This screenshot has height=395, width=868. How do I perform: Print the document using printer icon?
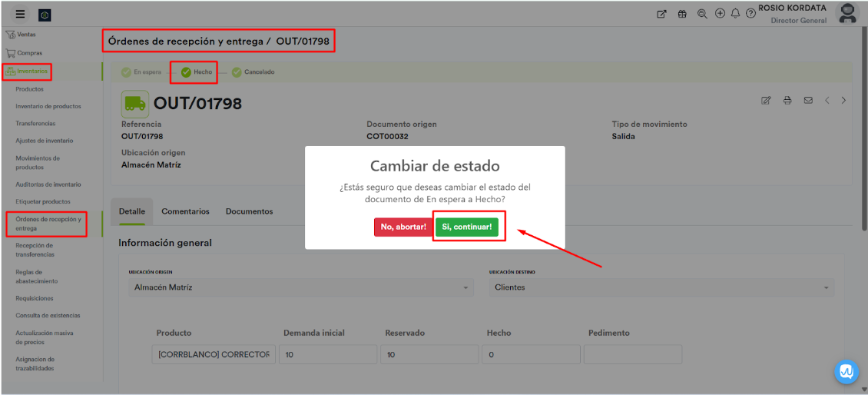click(x=787, y=101)
